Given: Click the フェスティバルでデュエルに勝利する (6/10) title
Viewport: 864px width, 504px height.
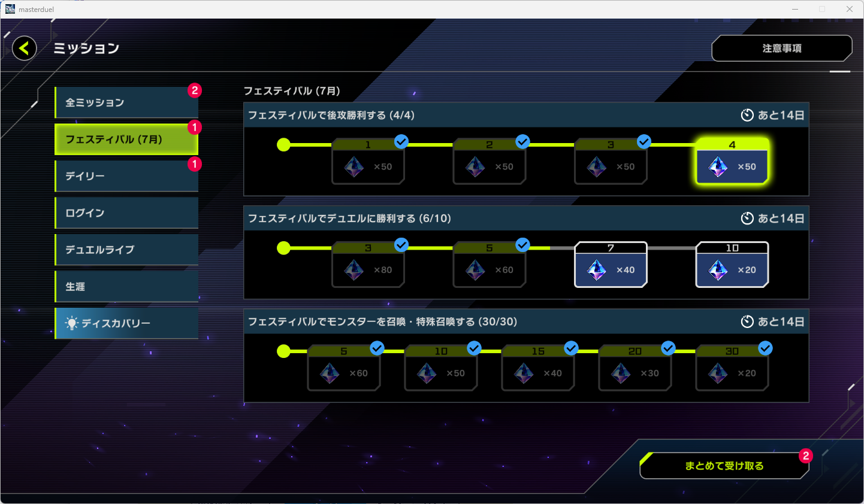Looking at the screenshot, I should point(349,218).
